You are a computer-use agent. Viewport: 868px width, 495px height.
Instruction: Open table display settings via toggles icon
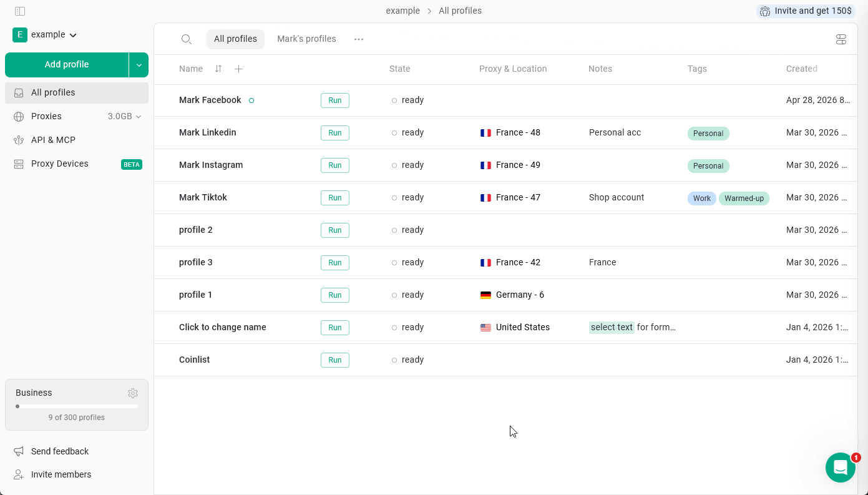[841, 39]
